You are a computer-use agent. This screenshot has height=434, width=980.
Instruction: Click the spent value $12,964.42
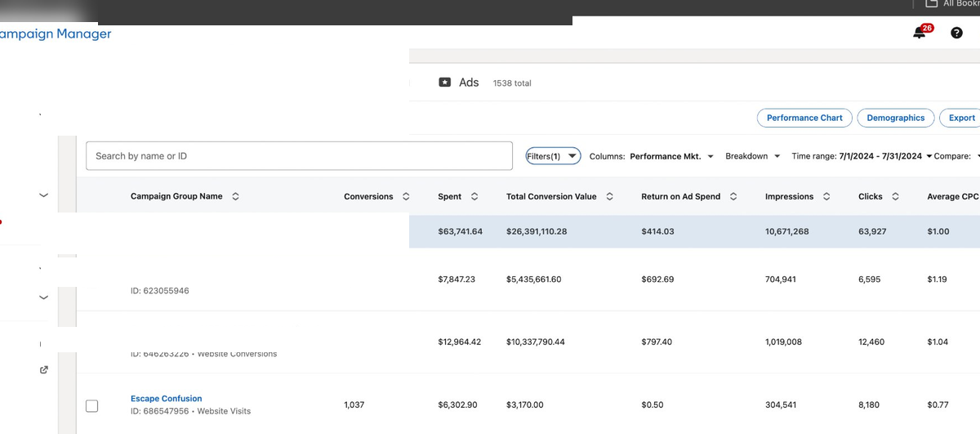click(x=460, y=342)
